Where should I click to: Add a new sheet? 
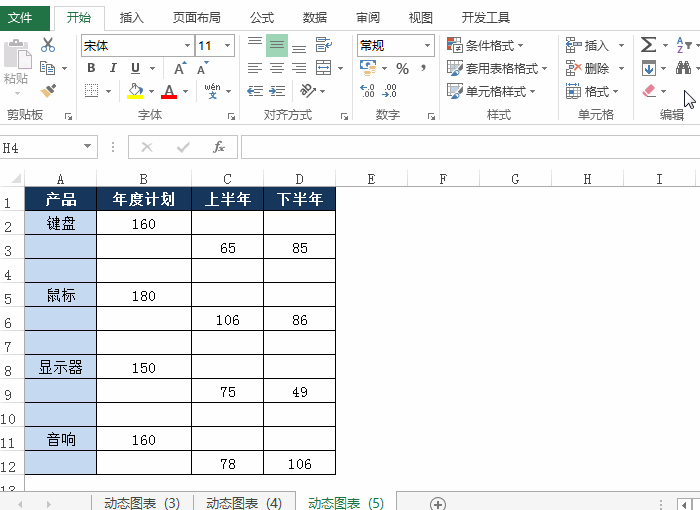438,504
